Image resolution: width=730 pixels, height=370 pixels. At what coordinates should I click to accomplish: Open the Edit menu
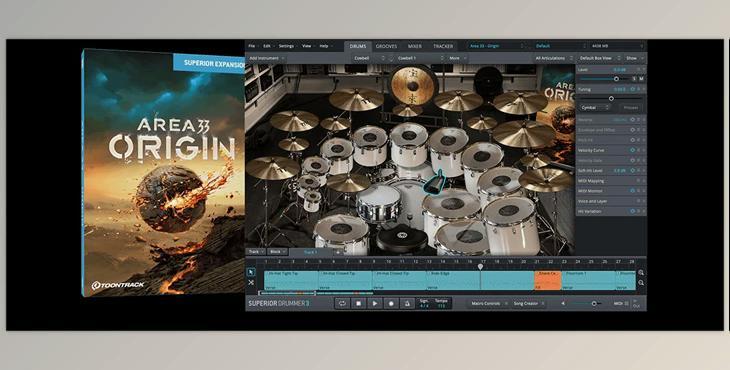[269, 46]
